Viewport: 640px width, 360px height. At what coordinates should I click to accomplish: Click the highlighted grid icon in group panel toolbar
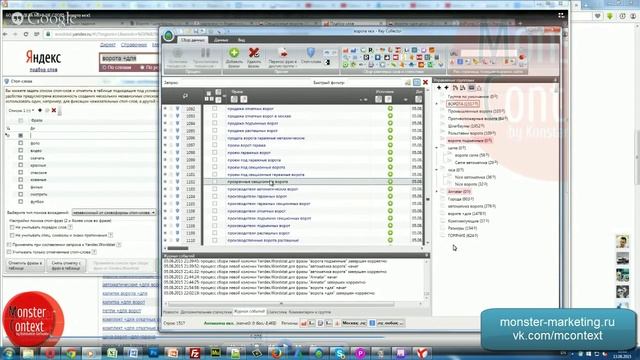pos(471,88)
